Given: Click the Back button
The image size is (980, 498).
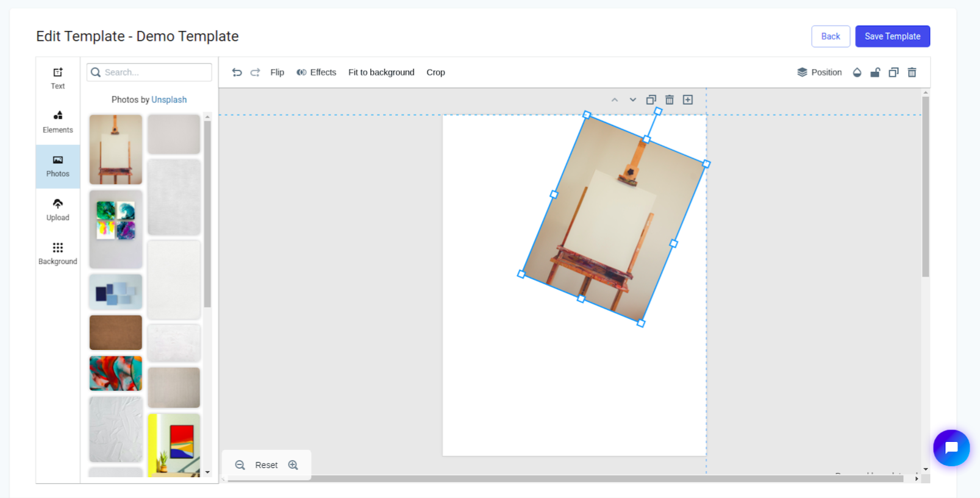Looking at the screenshot, I should point(831,37).
